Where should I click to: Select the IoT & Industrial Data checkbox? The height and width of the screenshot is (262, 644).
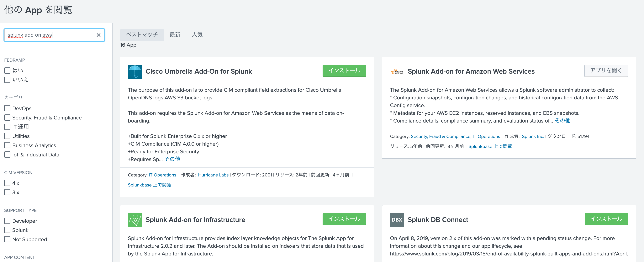[8, 155]
